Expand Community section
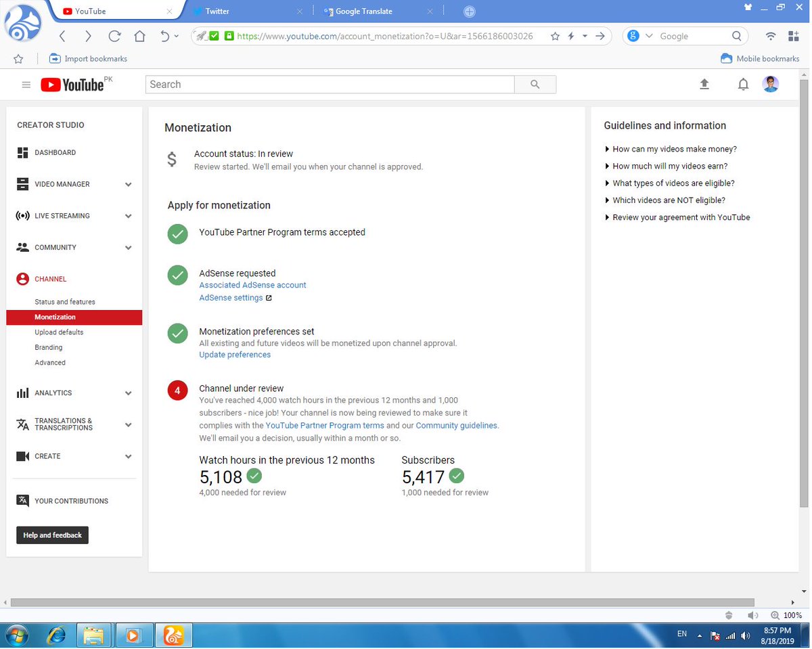Viewport: 812px width, 649px height. pos(129,248)
